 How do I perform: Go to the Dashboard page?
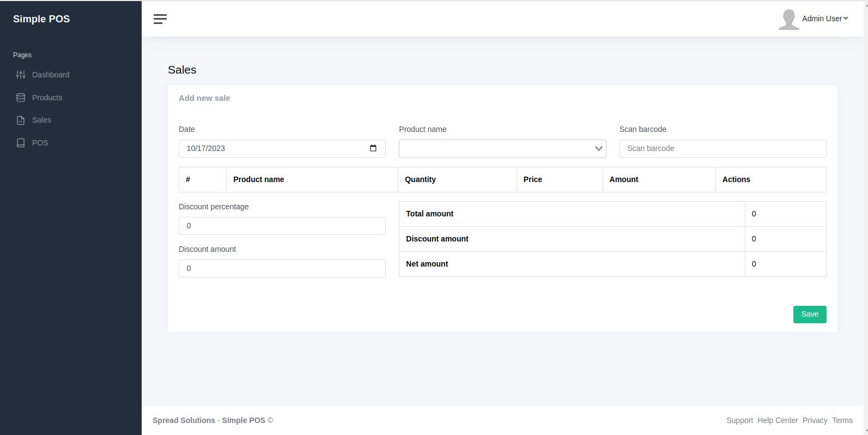pos(51,75)
